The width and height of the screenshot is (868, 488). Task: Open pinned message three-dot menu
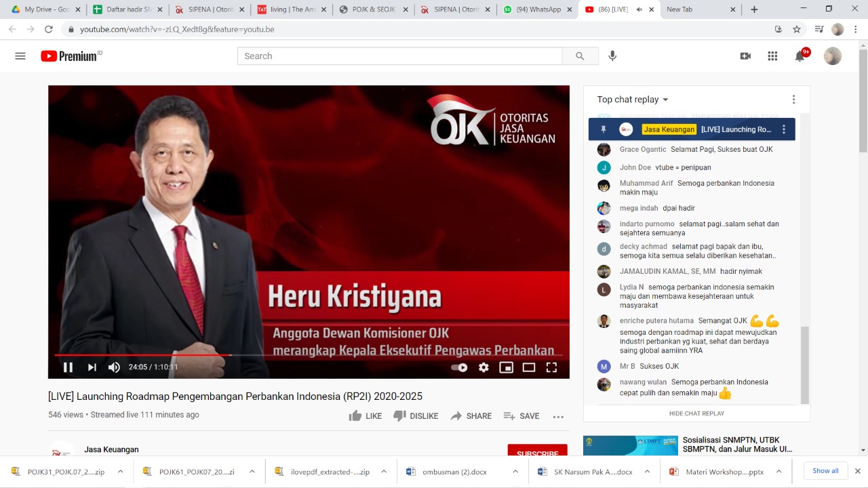click(x=784, y=129)
